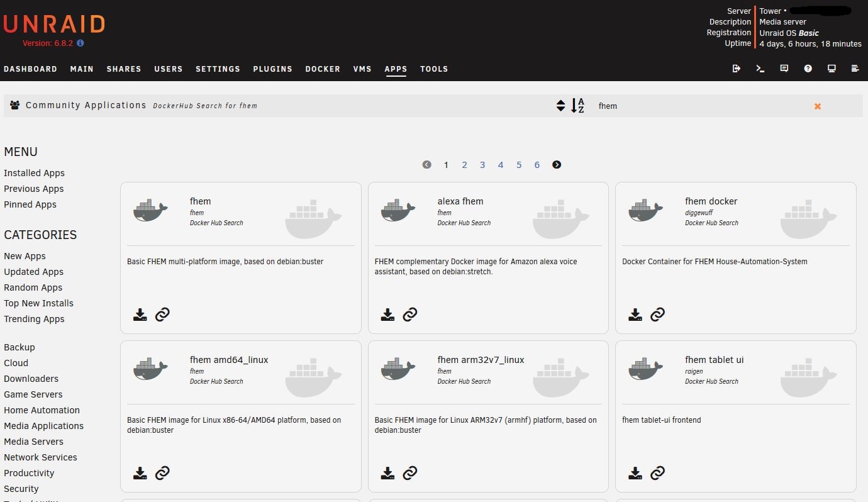Open the Users tab
Screen dimensions: 868x502
[x=169, y=69]
